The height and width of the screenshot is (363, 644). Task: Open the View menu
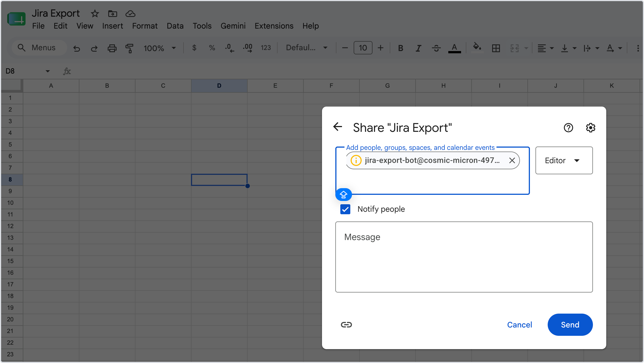pos(85,26)
